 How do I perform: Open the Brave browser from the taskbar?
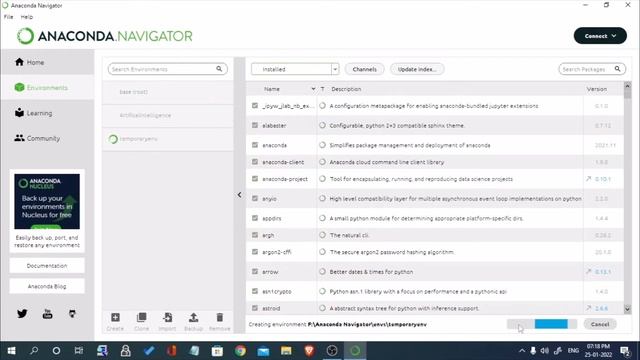[x=309, y=351]
